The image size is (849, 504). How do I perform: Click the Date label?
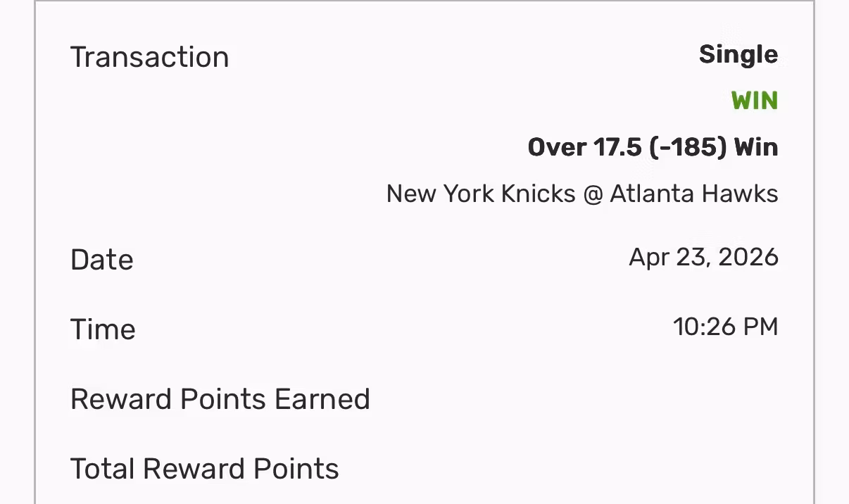[102, 260]
